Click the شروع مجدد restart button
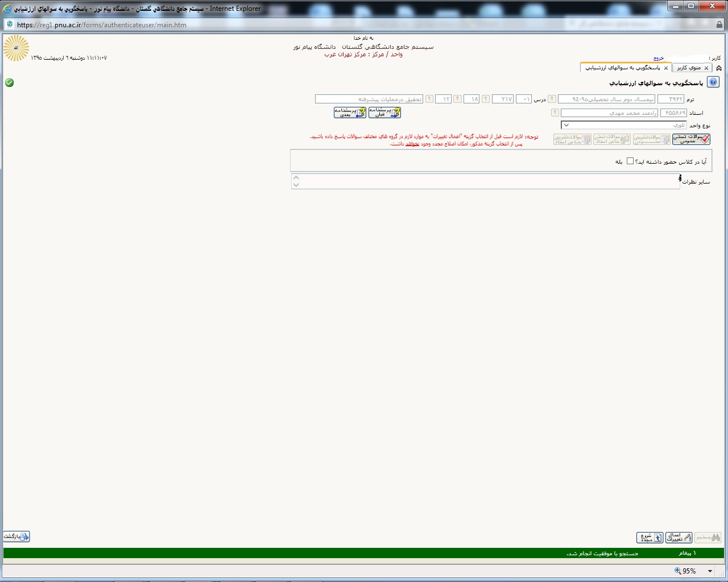728x582 pixels. (650, 537)
